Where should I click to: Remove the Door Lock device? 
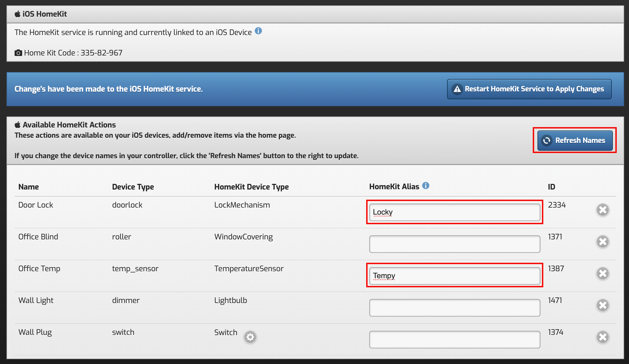pos(603,210)
